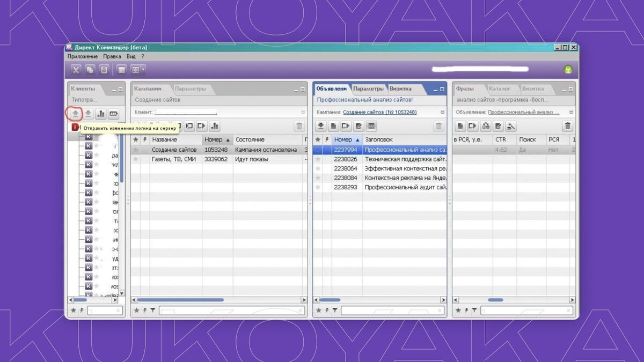Click the auction hammer icon in Фразы toolbar
Viewport: 644px width, 362px height.
coord(511,126)
